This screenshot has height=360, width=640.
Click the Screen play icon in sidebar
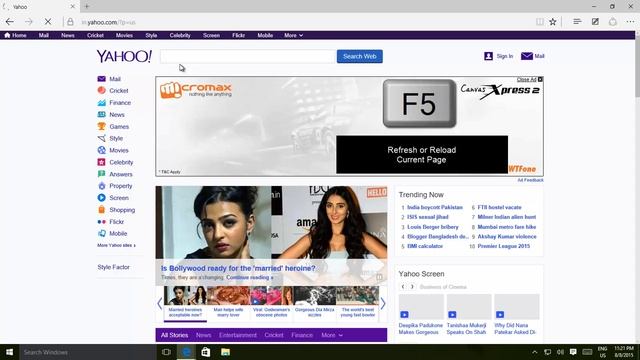pyautogui.click(x=102, y=198)
